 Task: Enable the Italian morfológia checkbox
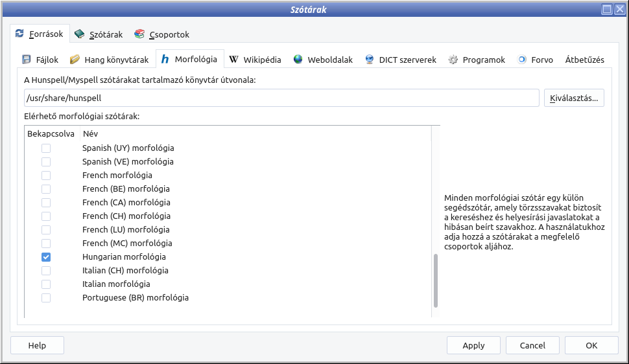tap(46, 284)
